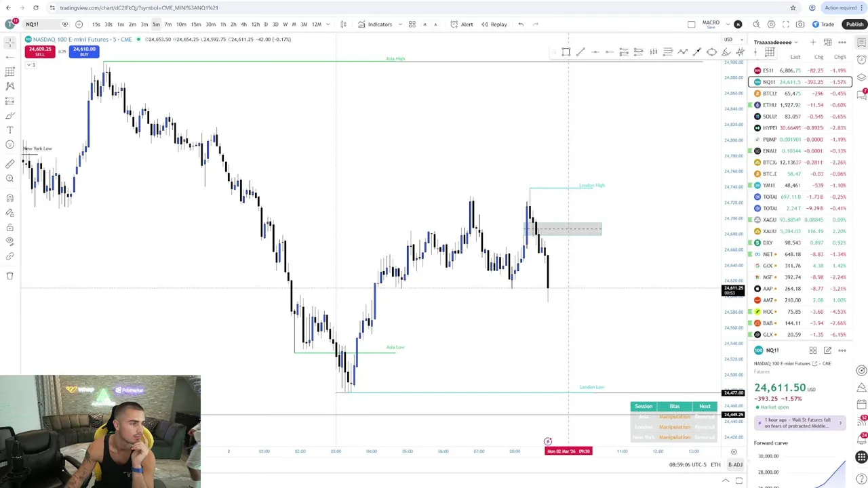Select the 1m timeframe

(x=121, y=24)
